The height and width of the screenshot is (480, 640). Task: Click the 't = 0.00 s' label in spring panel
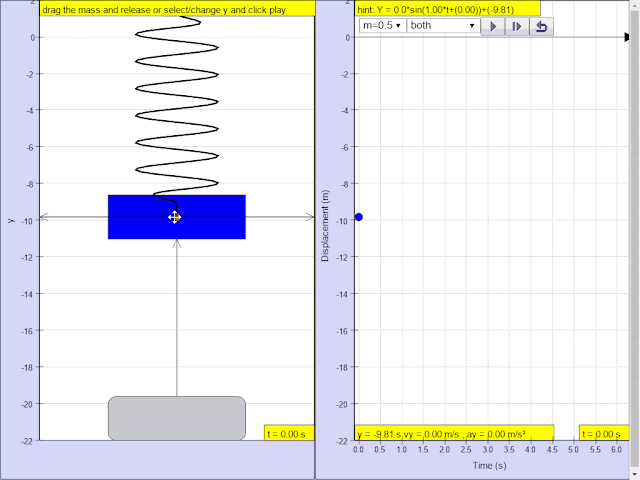pyautogui.click(x=289, y=433)
